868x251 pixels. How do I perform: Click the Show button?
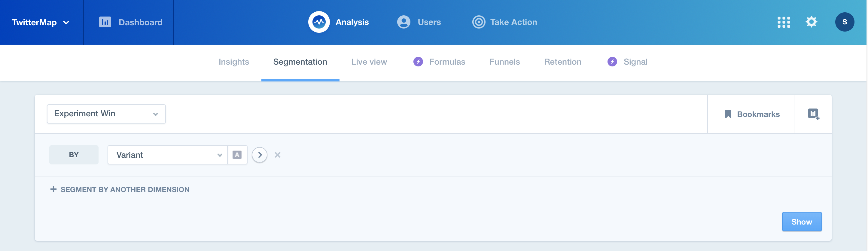coord(802,222)
